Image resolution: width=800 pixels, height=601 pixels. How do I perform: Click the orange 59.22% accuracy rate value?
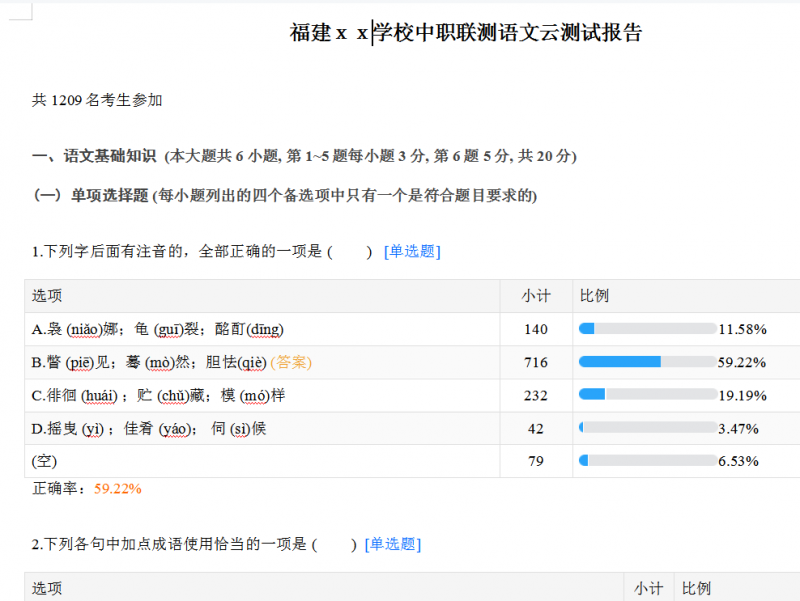click(x=118, y=489)
